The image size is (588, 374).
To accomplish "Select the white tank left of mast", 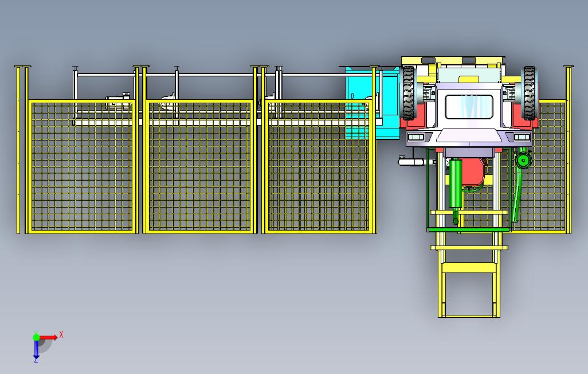I will coord(411,162).
